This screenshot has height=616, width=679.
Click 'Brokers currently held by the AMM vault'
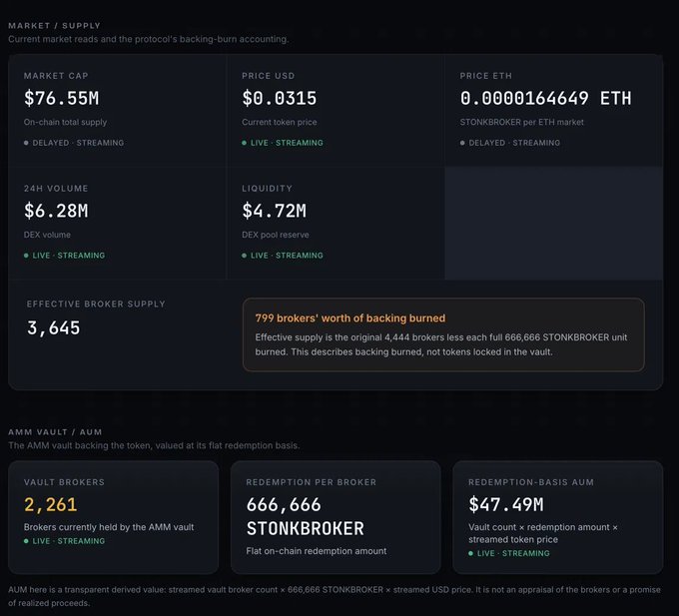pyautogui.click(x=109, y=527)
